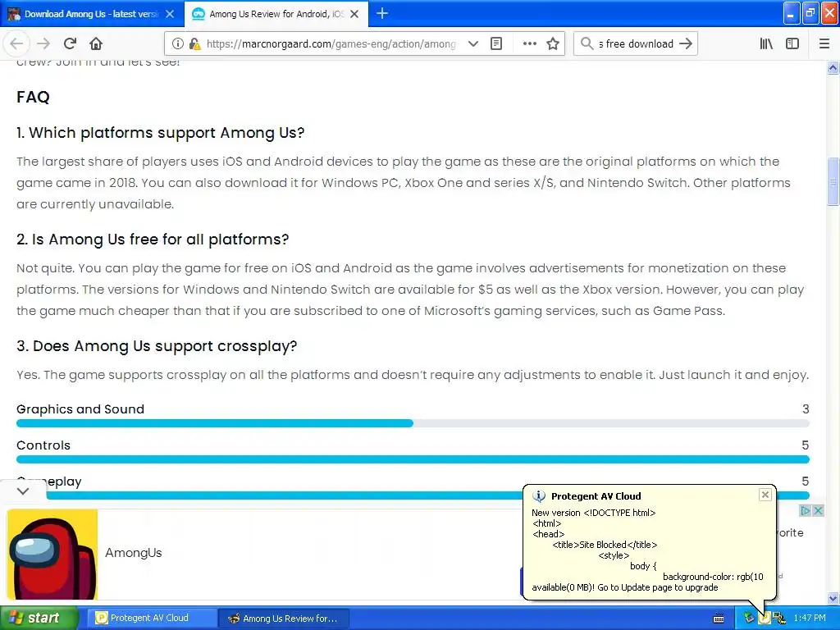The image size is (840, 630).
Task: Collapse the bottom ad with chevron
Action: coord(22,491)
